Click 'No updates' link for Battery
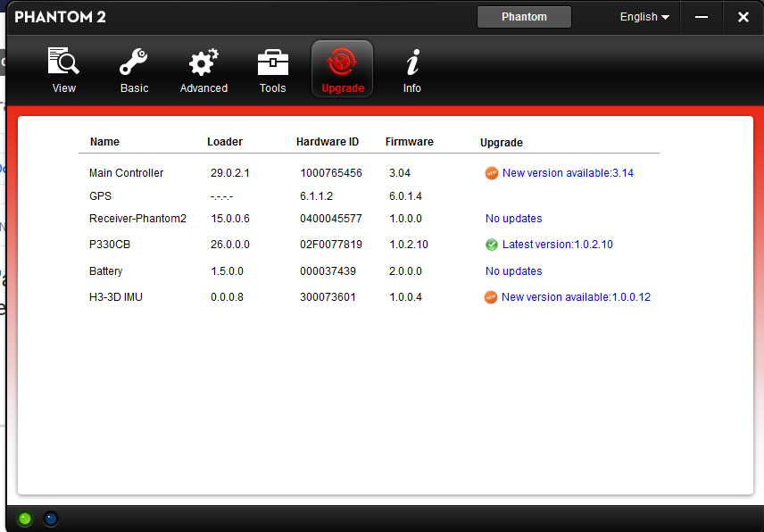This screenshot has height=532, width=764. point(513,271)
